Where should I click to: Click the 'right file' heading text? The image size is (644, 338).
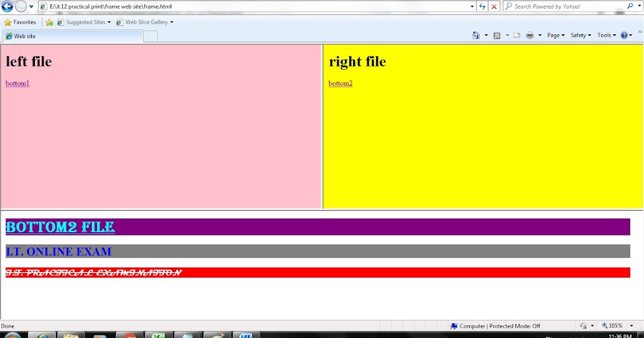[357, 61]
